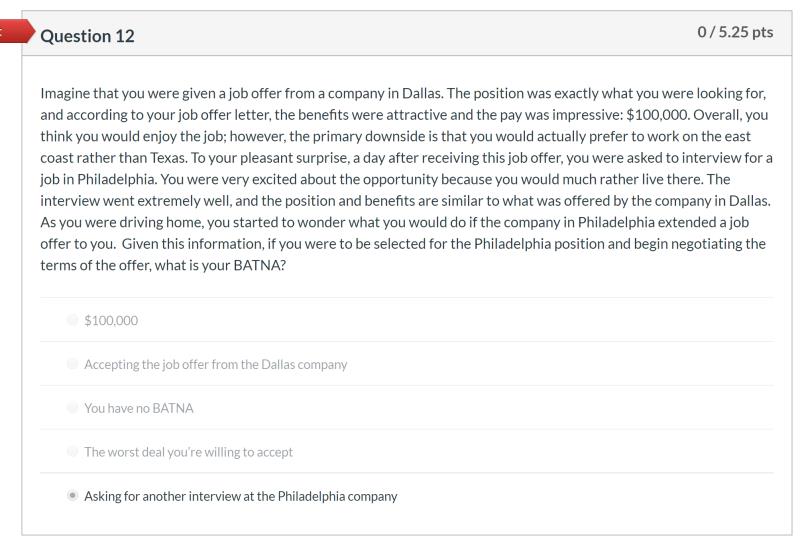The width and height of the screenshot is (800, 541).
Task: Click the 'Question 12' heading
Action: 87,35
